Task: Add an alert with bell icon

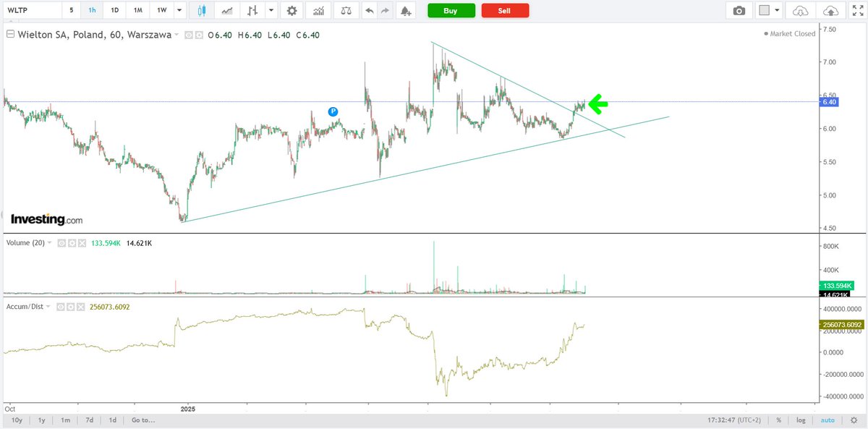Action: 406,11
